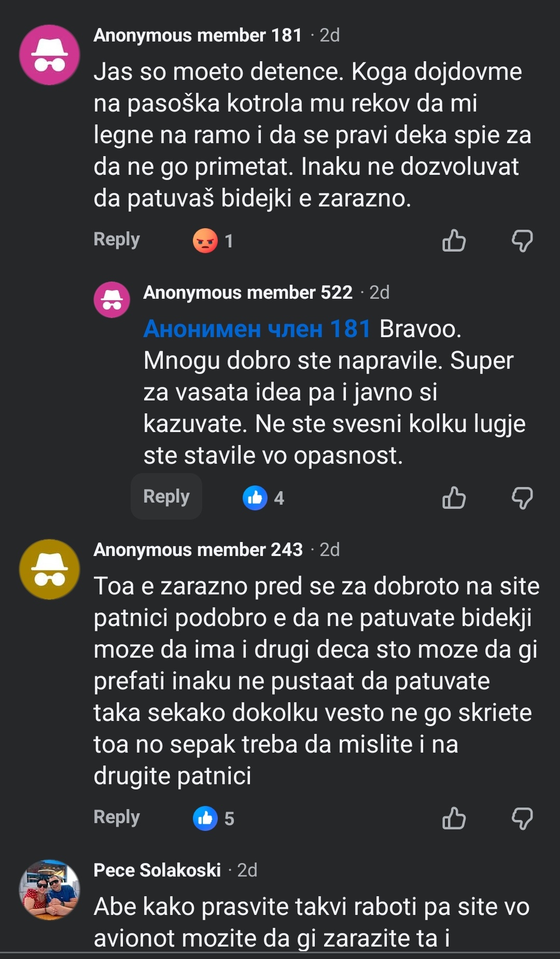Image resolution: width=560 pixels, height=959 pixels.
Task: Downvote Anonymous member 522's reply
Action: [522, 498]
